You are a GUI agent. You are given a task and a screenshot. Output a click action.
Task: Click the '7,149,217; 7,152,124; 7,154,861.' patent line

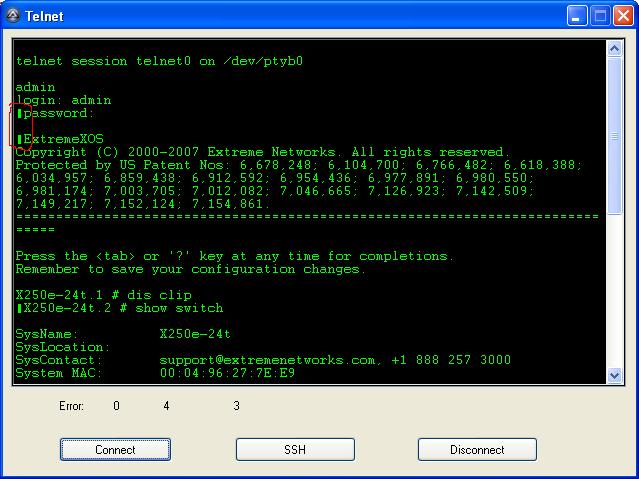(143, 204)
